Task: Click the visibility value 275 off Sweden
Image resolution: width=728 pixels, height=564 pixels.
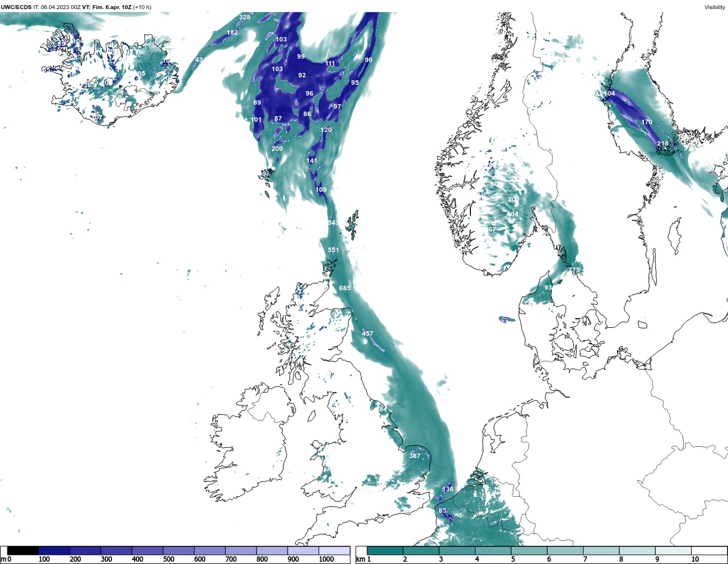Action: [x=575, y=270]
